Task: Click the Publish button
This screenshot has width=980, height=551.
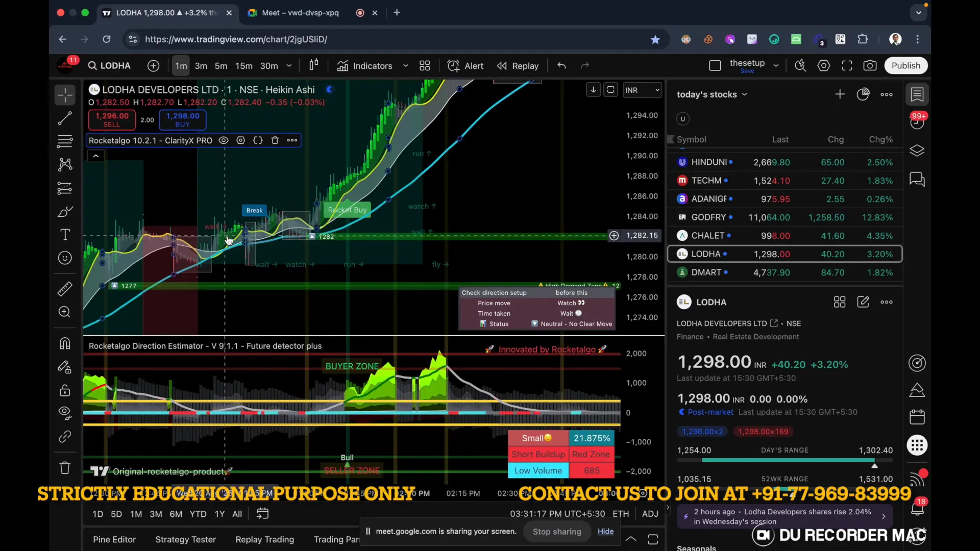Action: (x=905, y=66)
